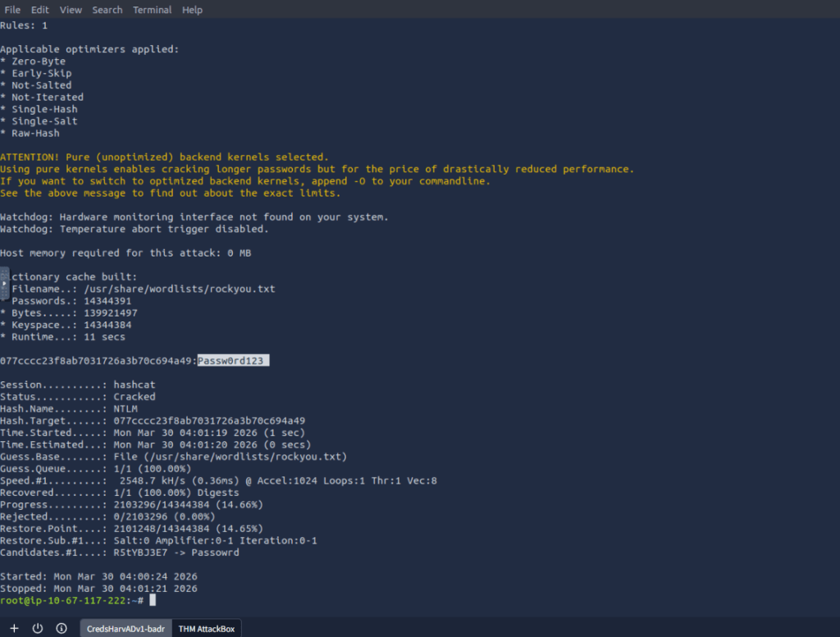
Task: Click the '* Single-Hash' optimizer line
Action: [39, 109]
